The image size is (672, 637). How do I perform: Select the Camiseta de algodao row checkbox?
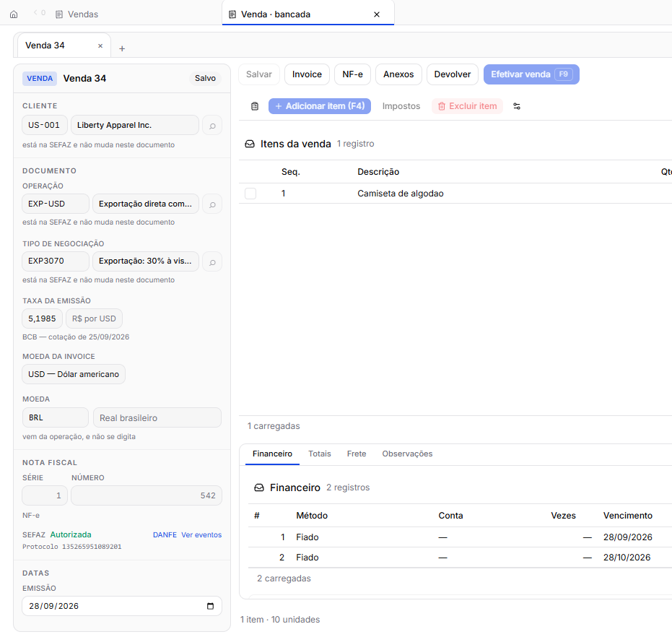pyautogui.click(x=250, y=194)
